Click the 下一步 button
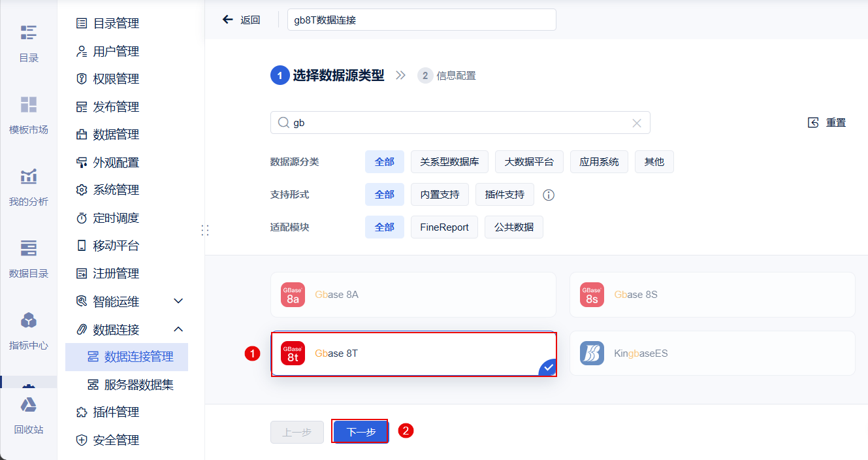The height and width of the screenshot is (460, 868). click(361, 432)
